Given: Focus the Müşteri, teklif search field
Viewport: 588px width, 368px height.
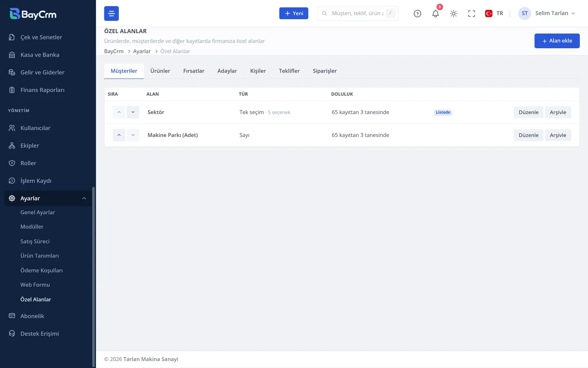Looking at the screenshot, I should pos(358,13).
